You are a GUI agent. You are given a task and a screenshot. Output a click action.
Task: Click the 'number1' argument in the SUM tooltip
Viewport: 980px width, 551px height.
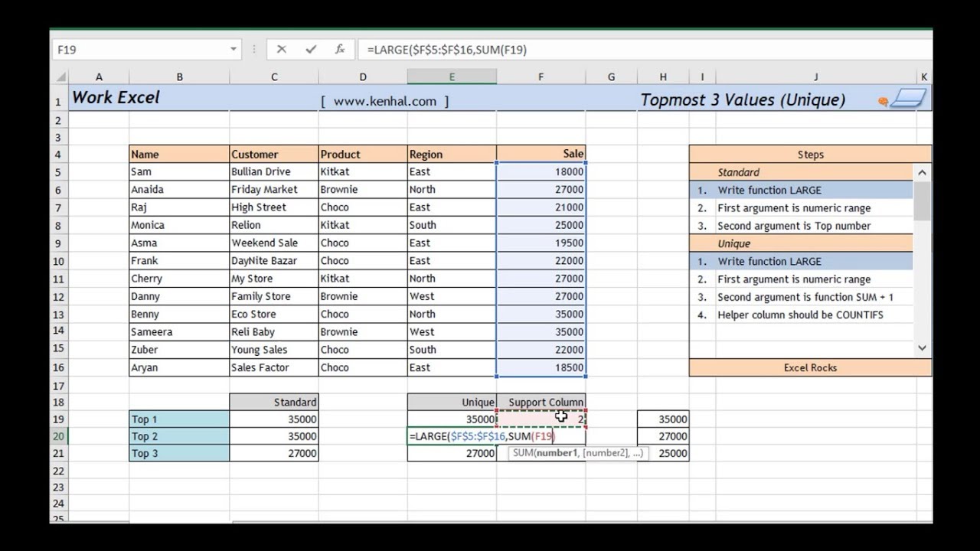tap(557, 453)
